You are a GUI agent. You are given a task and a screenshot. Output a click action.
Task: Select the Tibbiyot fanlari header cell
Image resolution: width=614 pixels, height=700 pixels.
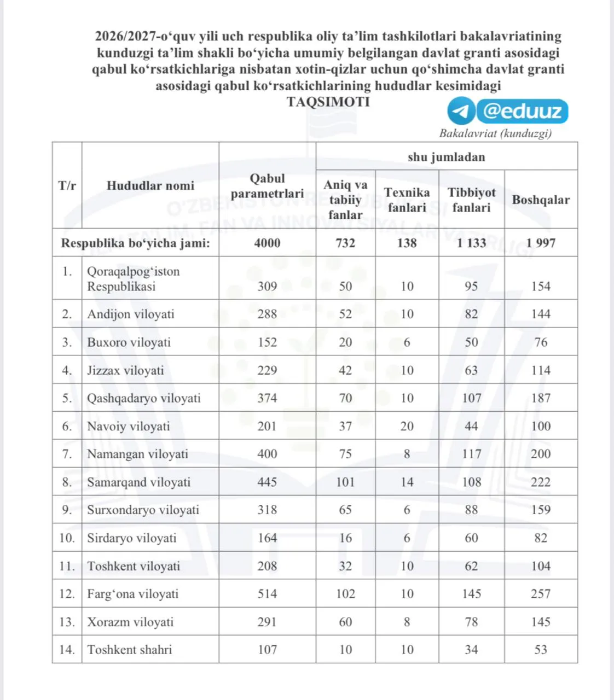pyautogui.click(x=471, y=200)
